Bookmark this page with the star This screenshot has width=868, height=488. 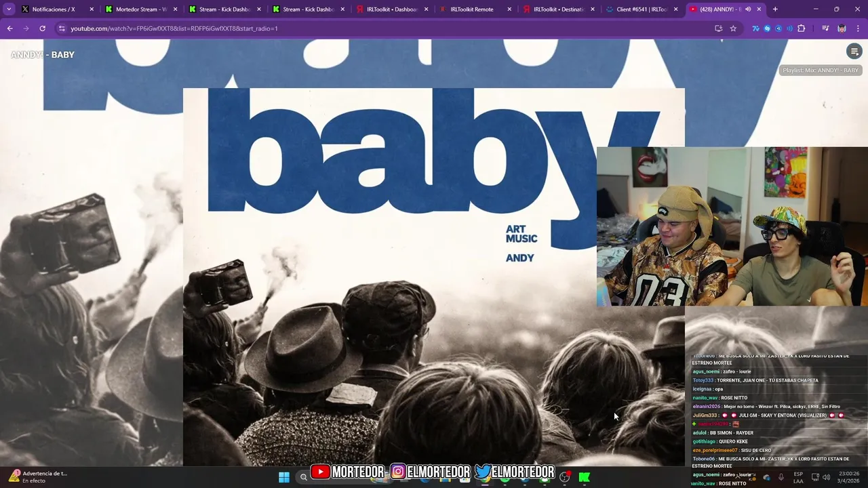pyautogui.click(x=733, y=28)
